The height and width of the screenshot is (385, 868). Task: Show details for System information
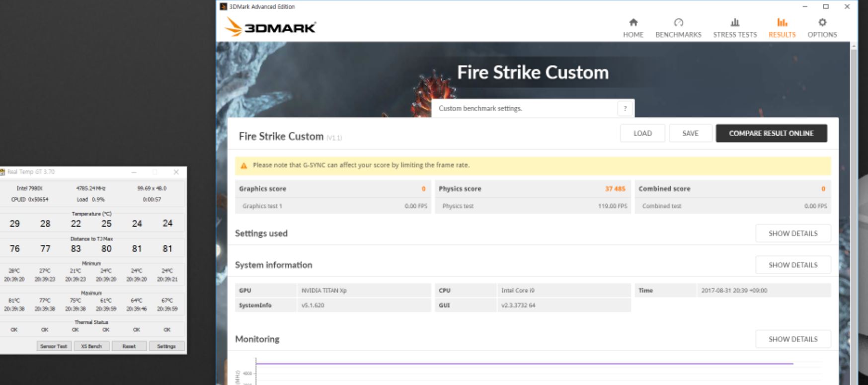792,265
